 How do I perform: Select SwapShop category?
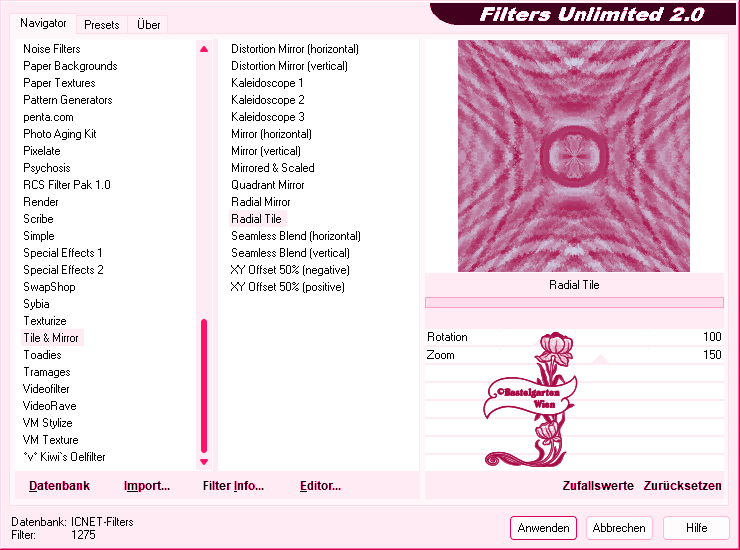[x=49, y=287]
